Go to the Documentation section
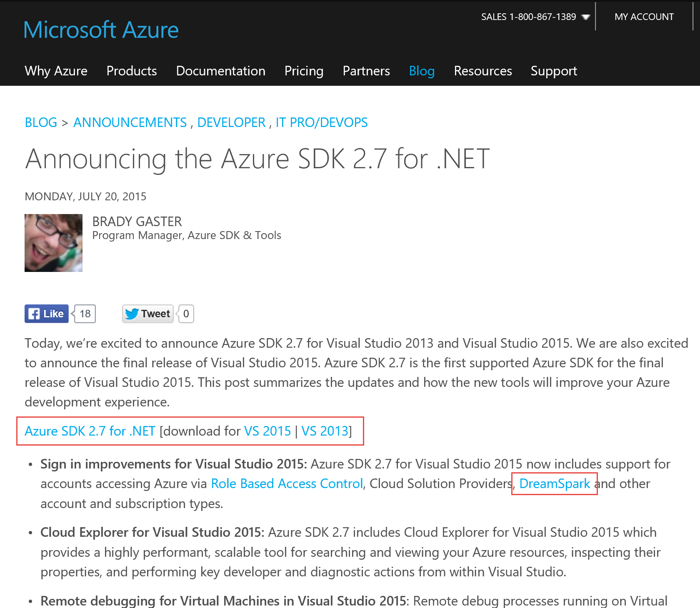Image resolution: width=700 pixels, height=608 pixels. pos(220,71)
